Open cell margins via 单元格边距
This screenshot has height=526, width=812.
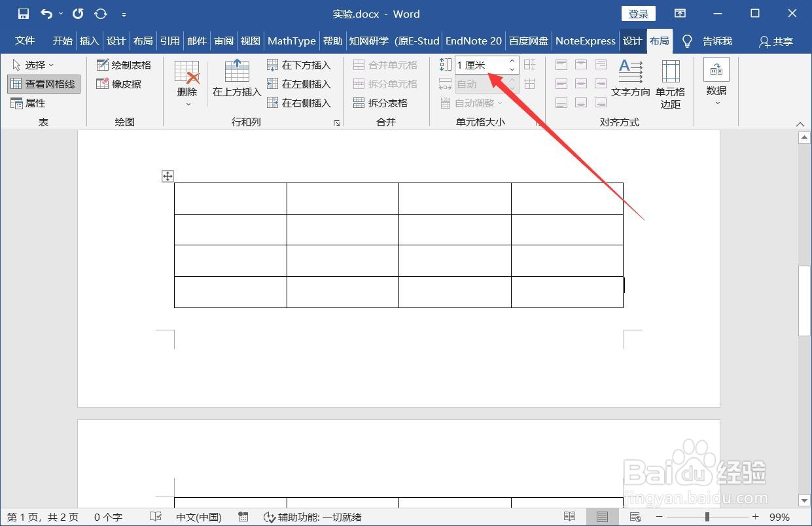point(670,83)
